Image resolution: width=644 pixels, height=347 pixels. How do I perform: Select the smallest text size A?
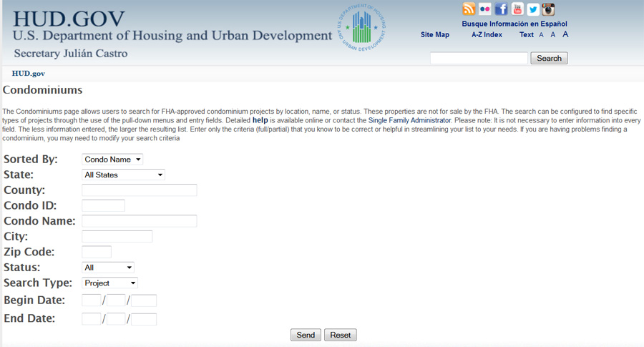(x=542, y=35)
